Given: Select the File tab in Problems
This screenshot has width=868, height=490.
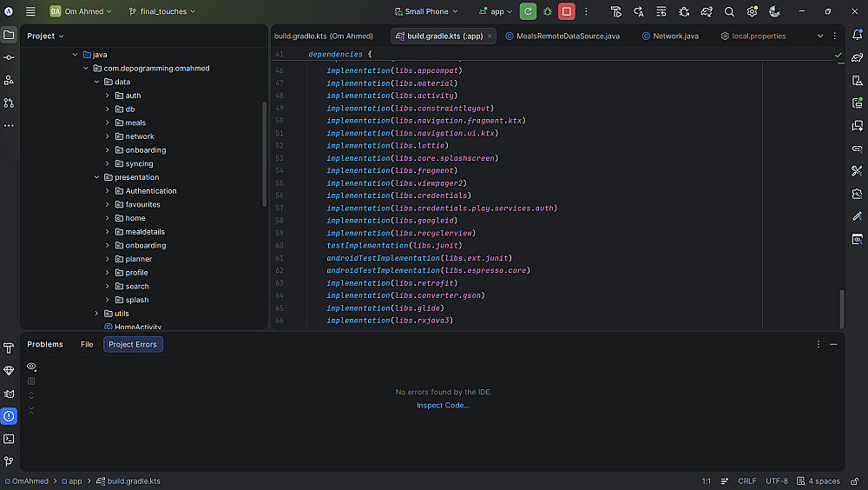Looking at the screenshot, I should click(x=87, y=344).
